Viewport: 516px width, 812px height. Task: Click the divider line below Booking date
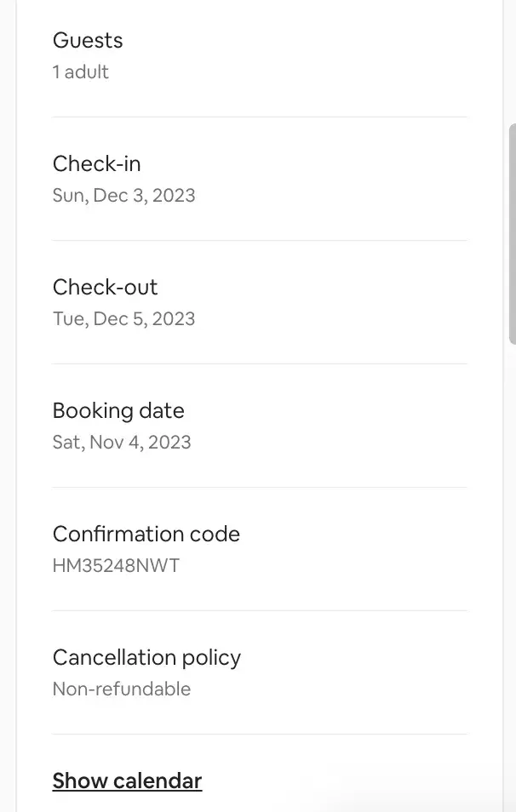click(260, 487)
